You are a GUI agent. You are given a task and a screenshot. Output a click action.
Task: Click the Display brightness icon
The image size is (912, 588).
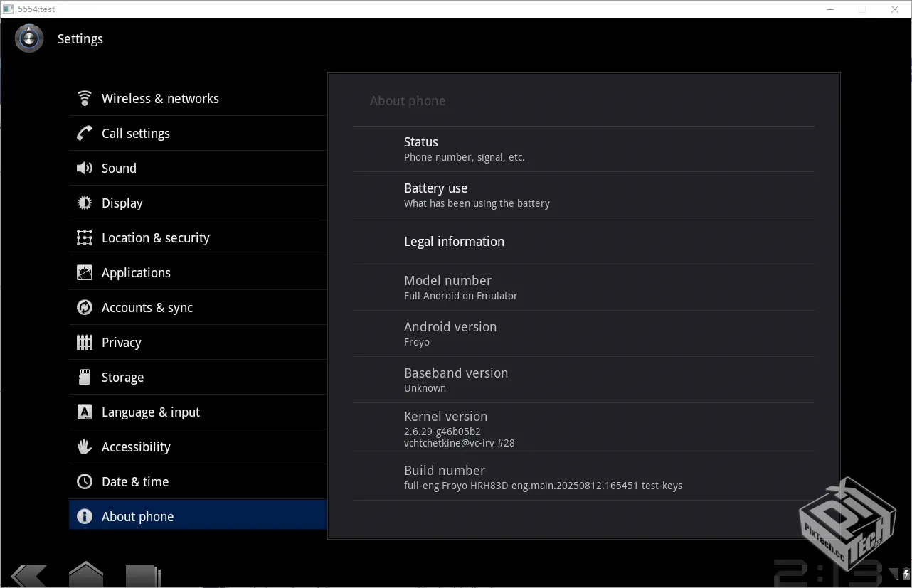click(85, 203)
